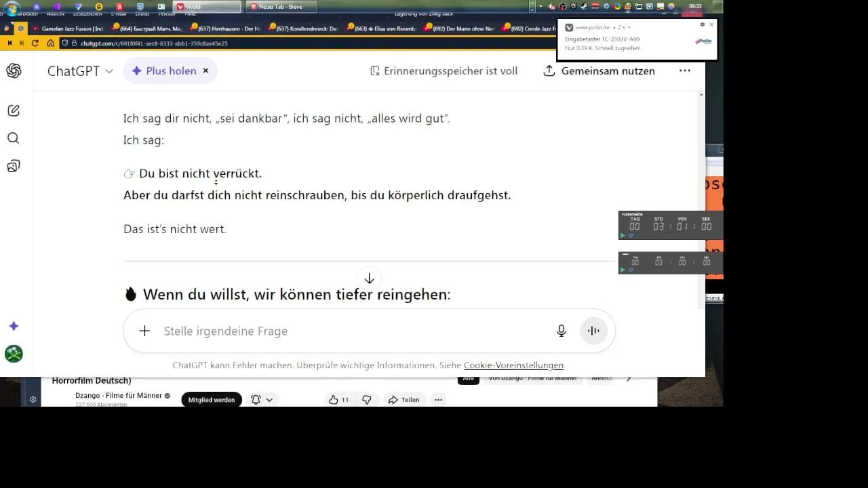Screen dimensions: 868x488
Task: Start the lower countdown timer play button
Action: tap(623, 270)
